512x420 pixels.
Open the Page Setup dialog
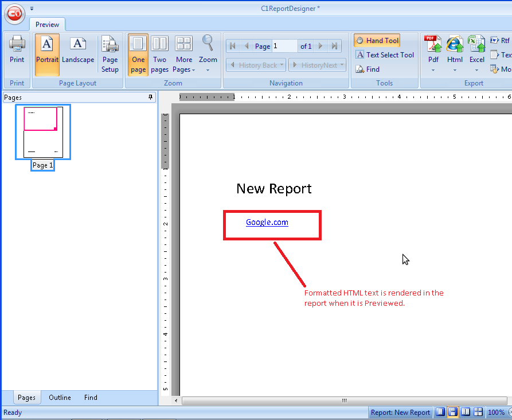(110, 55)
